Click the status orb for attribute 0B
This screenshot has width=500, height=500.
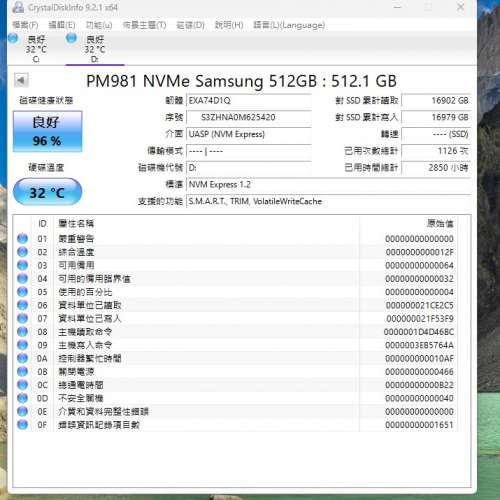(22, 372)
